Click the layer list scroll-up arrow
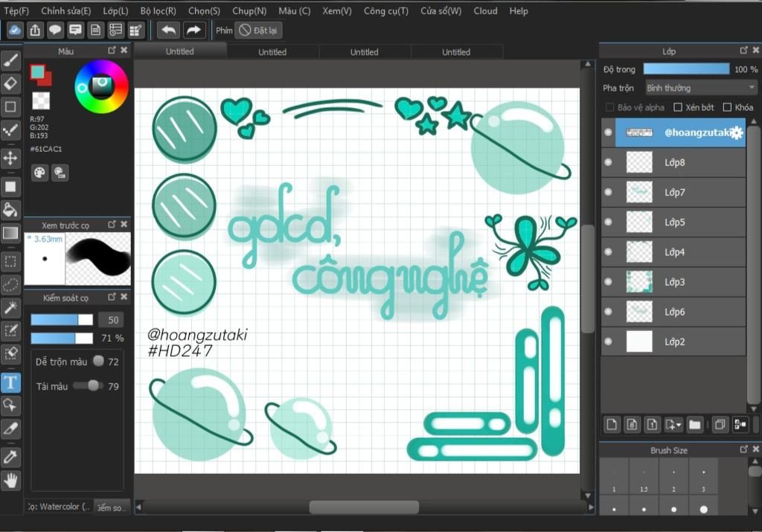The width and height of the screenshot is (762, 532). click(x=754, y=121)
